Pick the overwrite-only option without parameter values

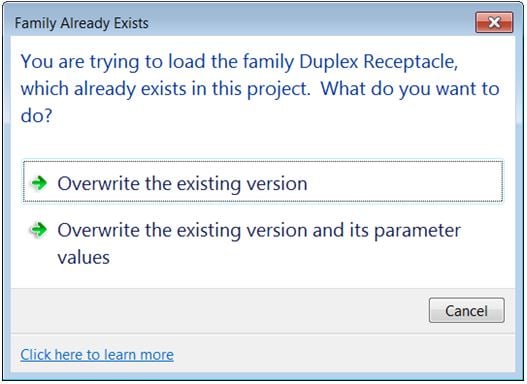[263, 182]
